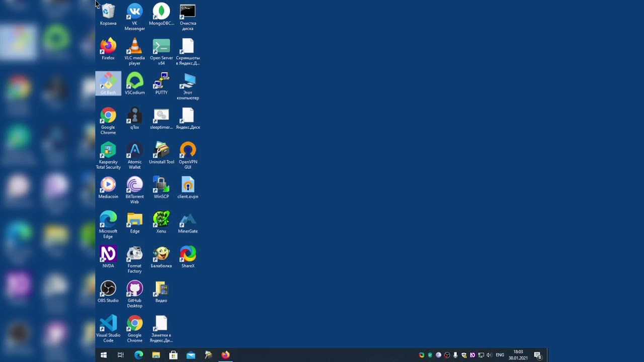Open the notification center
This screenshot has width=644, height=362.
tap(537, 355)
